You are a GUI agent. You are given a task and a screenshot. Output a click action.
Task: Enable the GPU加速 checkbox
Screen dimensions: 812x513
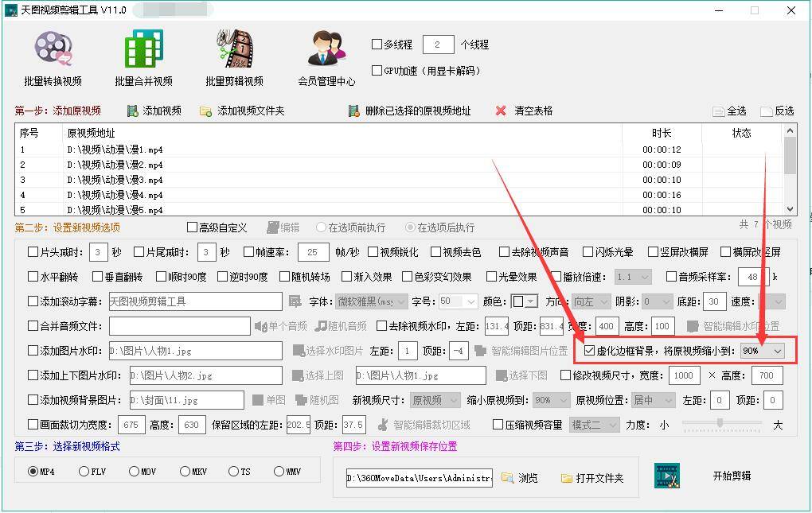(377, 70)
